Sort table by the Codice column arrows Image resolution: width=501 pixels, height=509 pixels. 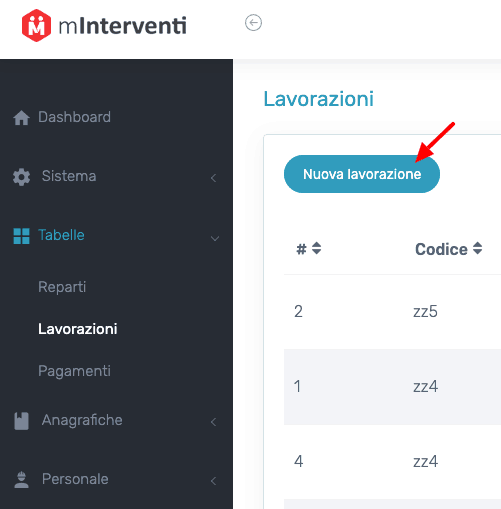(x=477, y=248)
